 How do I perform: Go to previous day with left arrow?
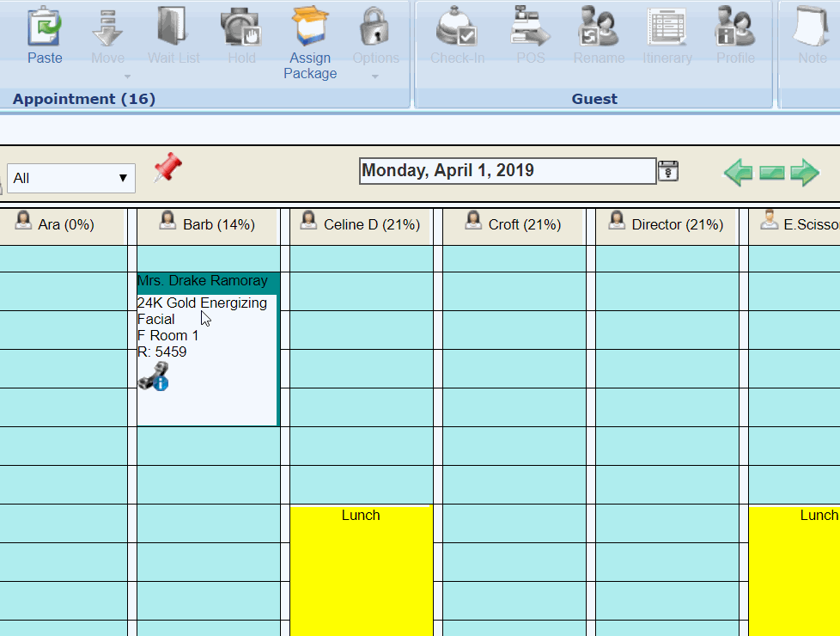[738, 173]
